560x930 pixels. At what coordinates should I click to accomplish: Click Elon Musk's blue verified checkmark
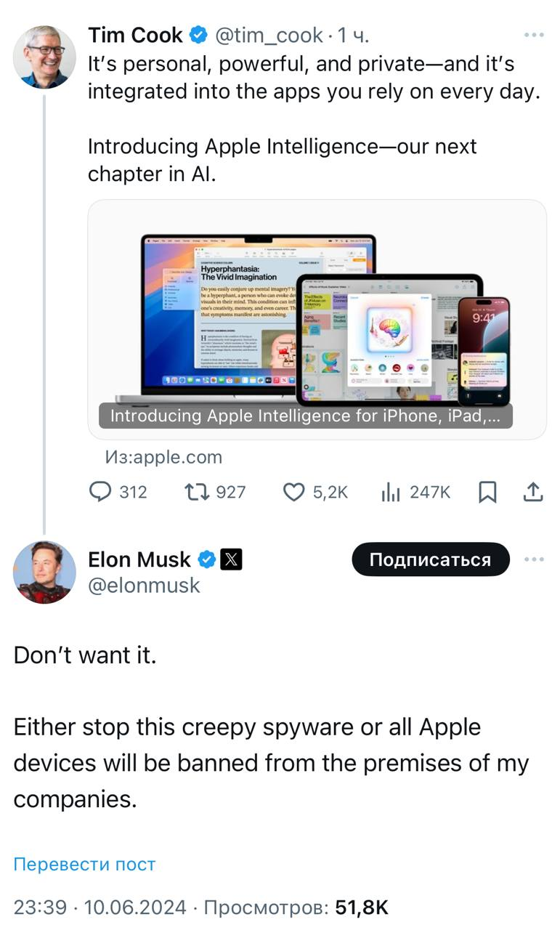coord(207,559)
